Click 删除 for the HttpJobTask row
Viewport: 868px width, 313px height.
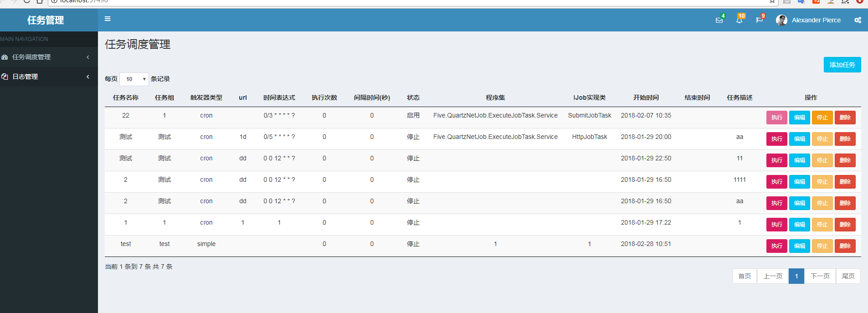845,139
